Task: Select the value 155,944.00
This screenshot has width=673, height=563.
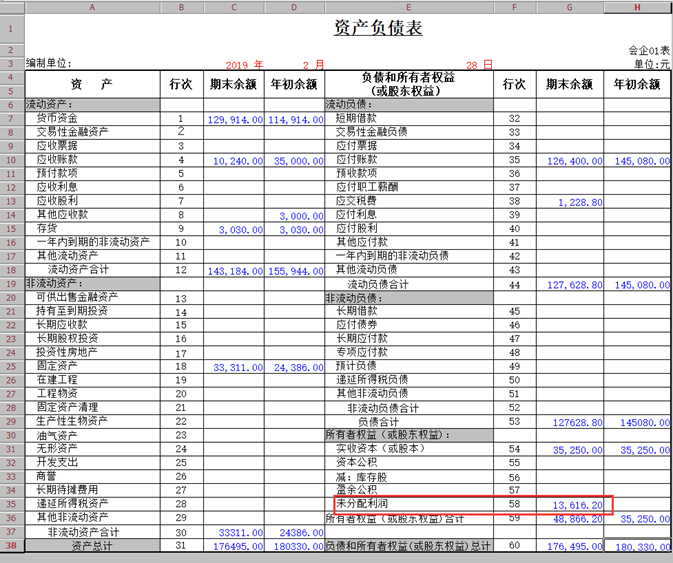Action: pyautogui.click(x=295, y=271)
